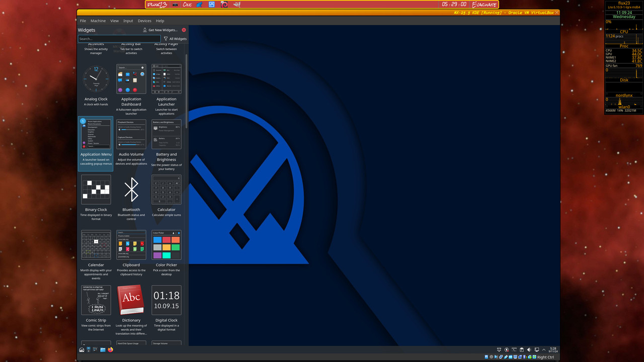Screen dimensions: 644x362
Task: Pick the Binary Clock widget icon
Action: pyautogui.click(x=96, y=190)
